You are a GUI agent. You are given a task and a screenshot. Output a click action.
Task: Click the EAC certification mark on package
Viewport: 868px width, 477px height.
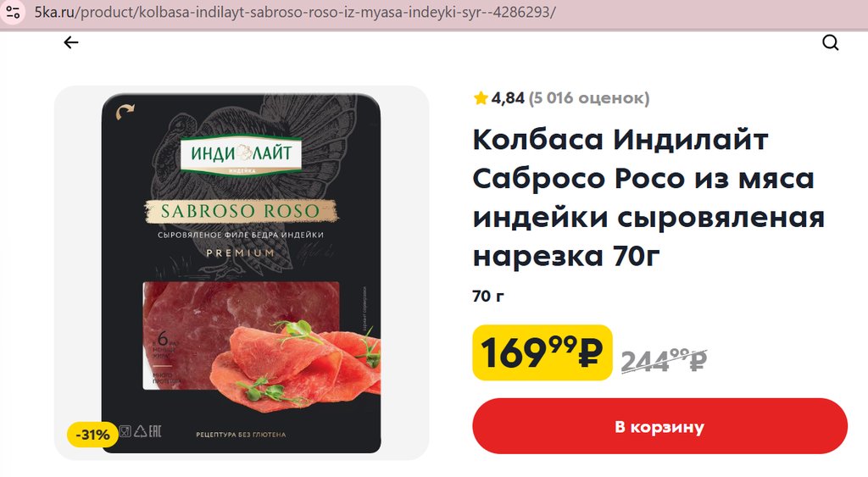point(154,431)
